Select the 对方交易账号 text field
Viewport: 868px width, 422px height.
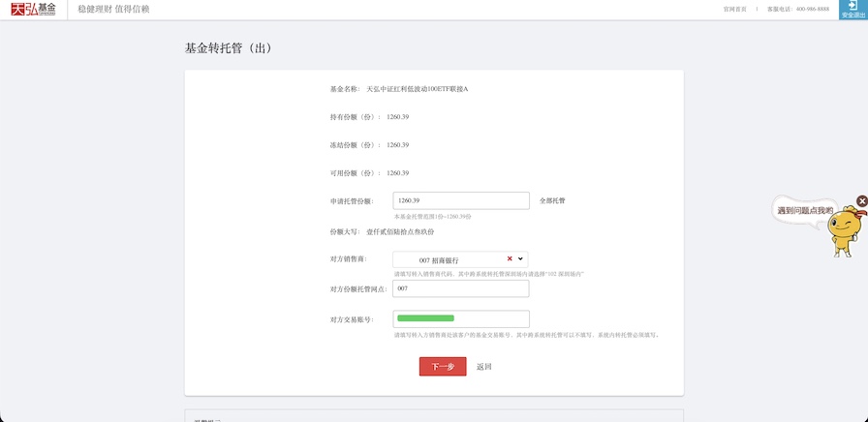[461, 318]
